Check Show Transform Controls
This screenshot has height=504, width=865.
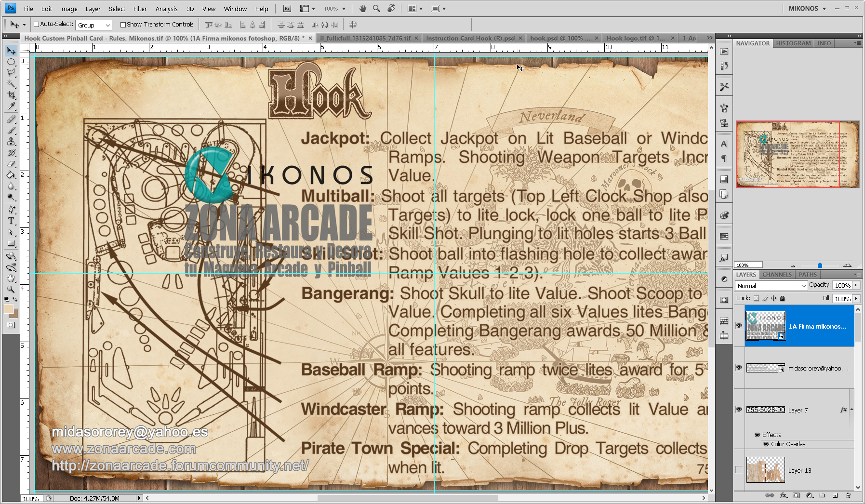click(x=123, y=25)
